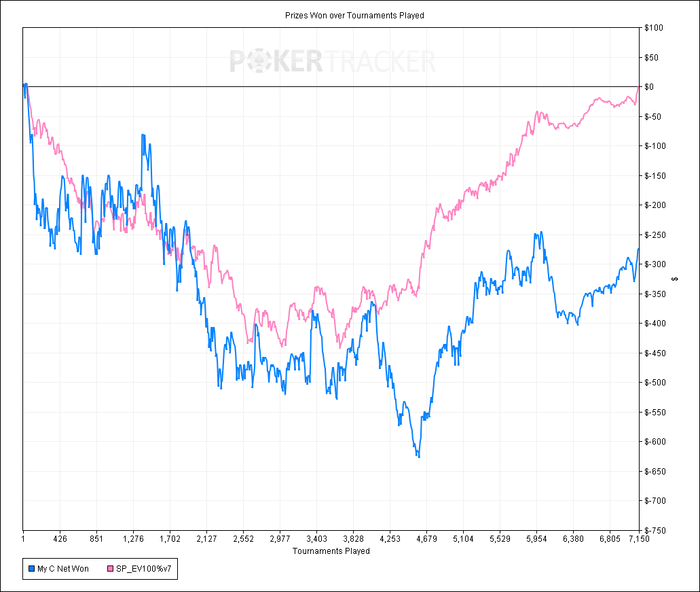Click the '$-50' y-axis value

click(654, 117)
